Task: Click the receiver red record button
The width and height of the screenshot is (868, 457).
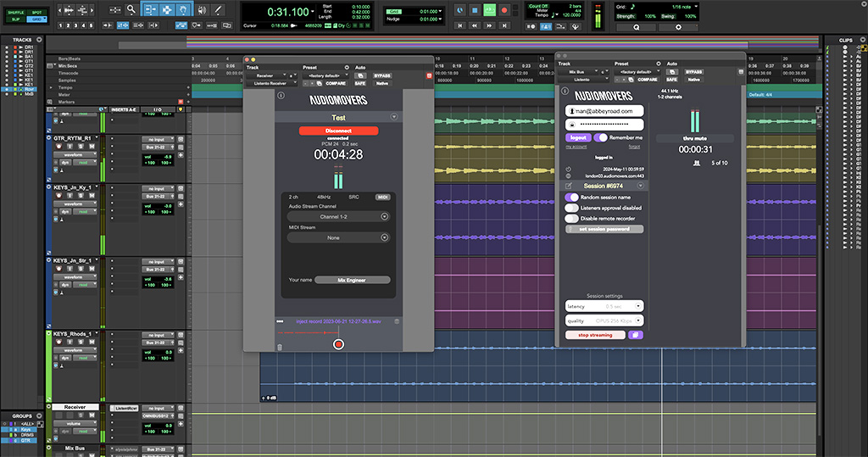Action: coord(338,344)
